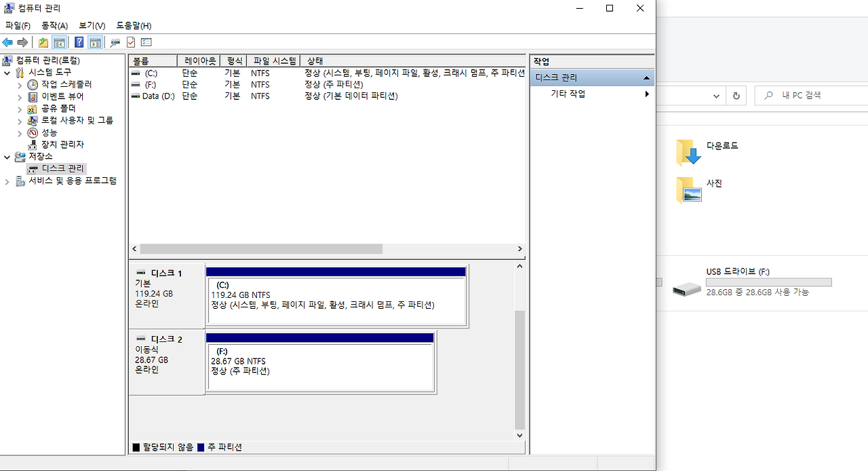Image resolution: width=868 pixels, height=471 pixels.
Task: Click the 형식 column header
Action: (233, 61)
